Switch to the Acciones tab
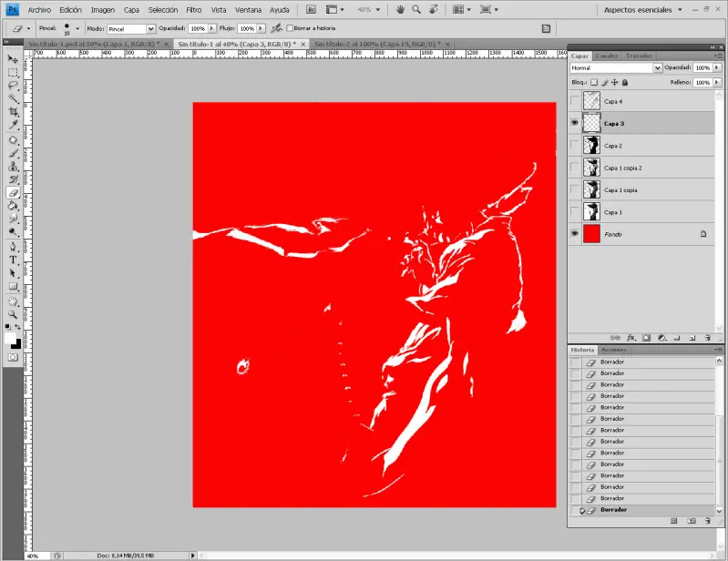The height and width of the screenshot is (561, 728). [614, 350]
